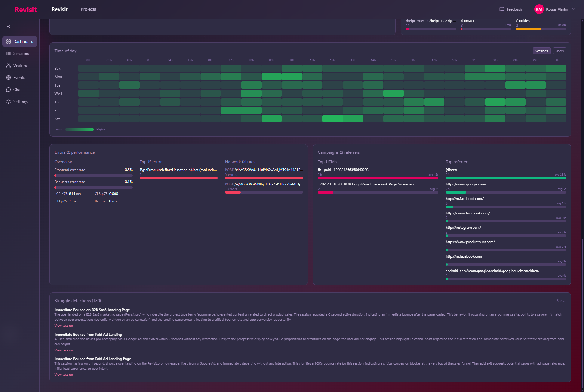Switch heatmap to Users view

point(559,51)
